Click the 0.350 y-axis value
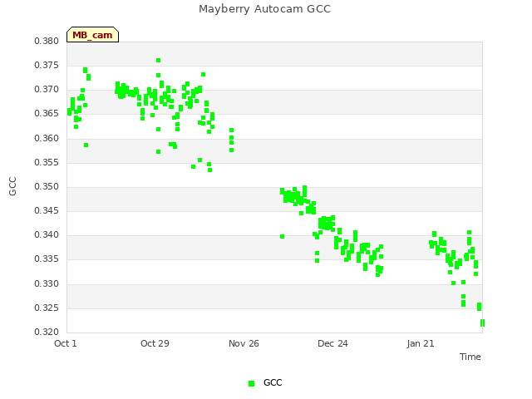Image resolution: width=532 pixels, height=399 pixels. (x=47, y=186)
